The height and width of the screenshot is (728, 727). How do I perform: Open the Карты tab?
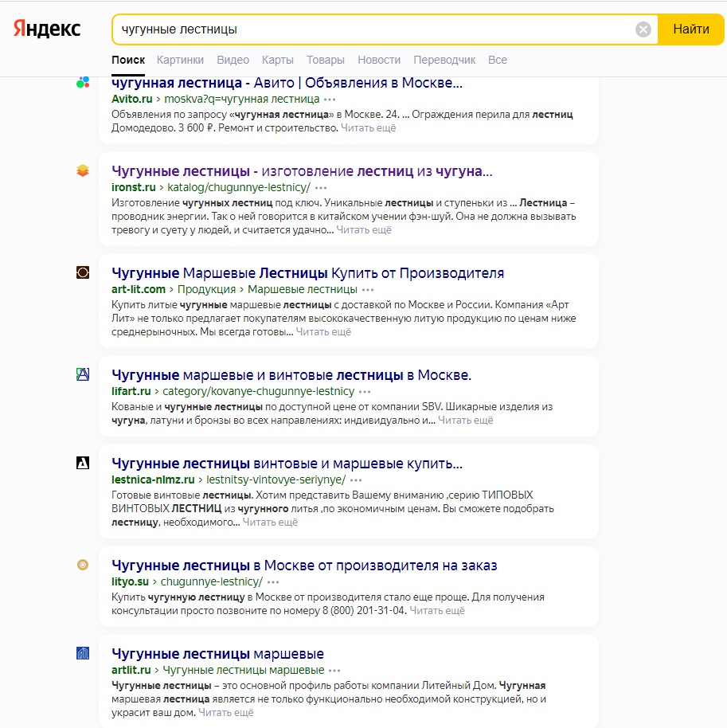click(278, 60)
